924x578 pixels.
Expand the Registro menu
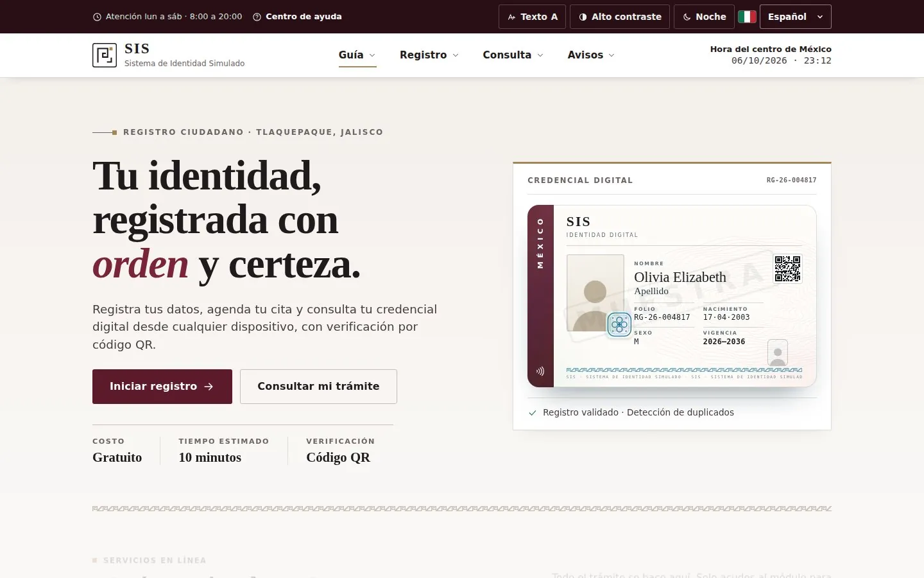[429, 55]
